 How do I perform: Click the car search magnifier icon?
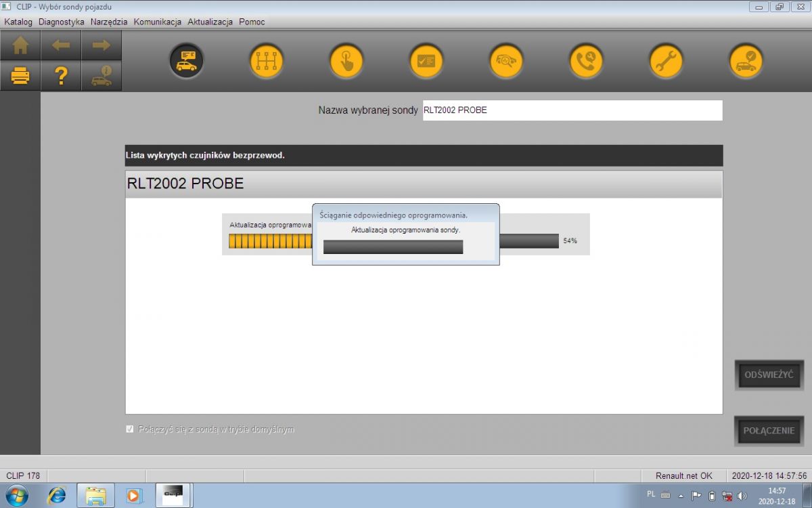coord(506,62)
